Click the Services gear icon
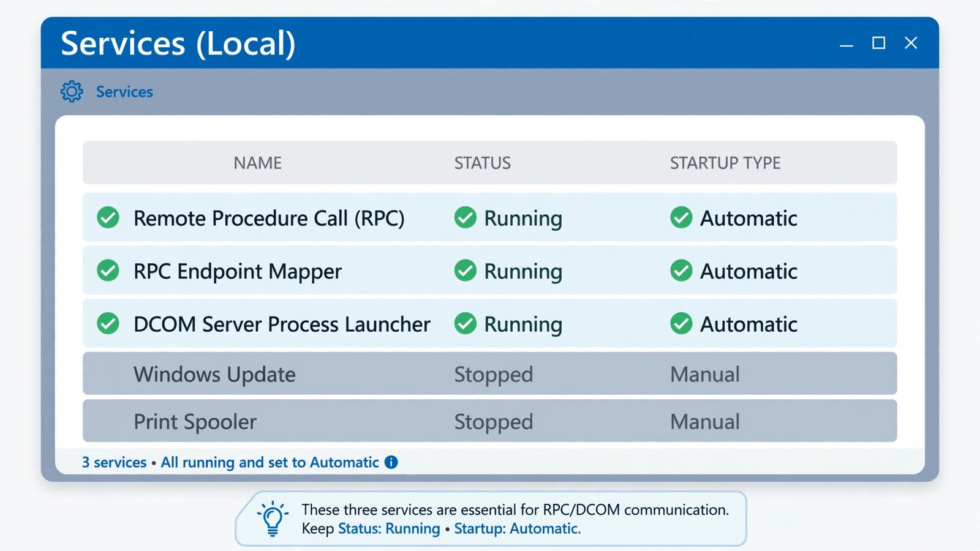Screen dimensions: 980x551 click(x=72, y=91)
